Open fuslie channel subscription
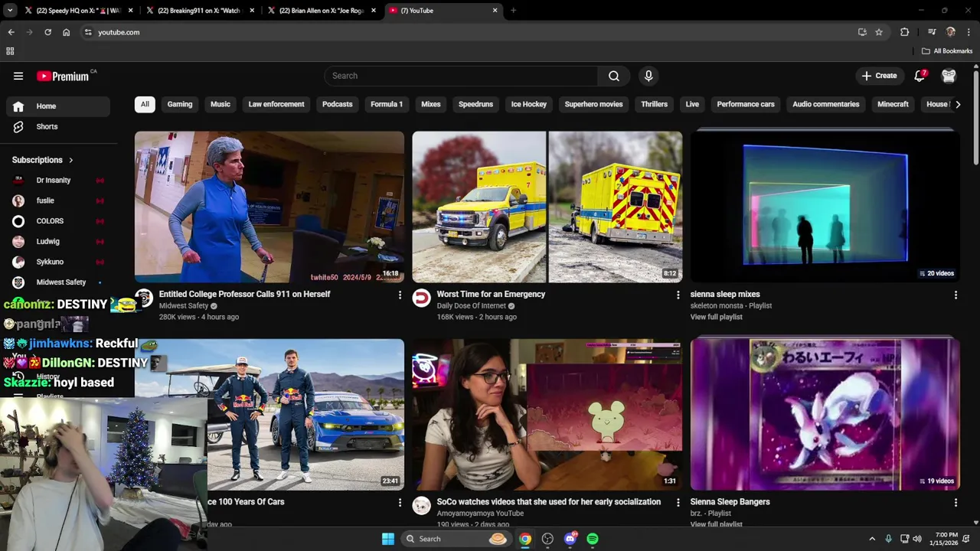This screenshot has height=551, width=980. coord(58,201)
